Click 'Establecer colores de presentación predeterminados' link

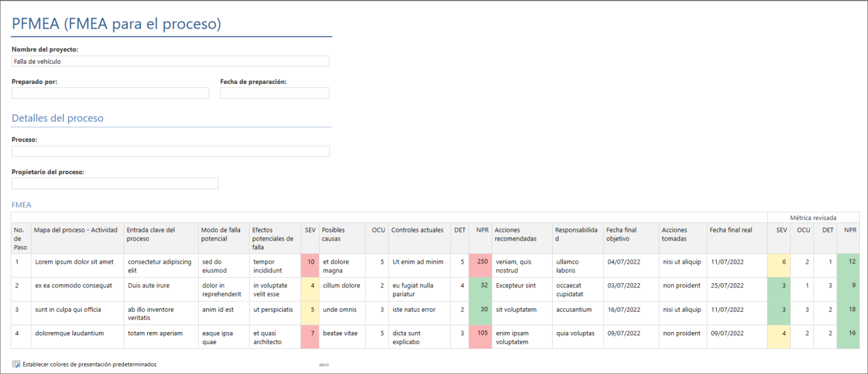[90, 365]
